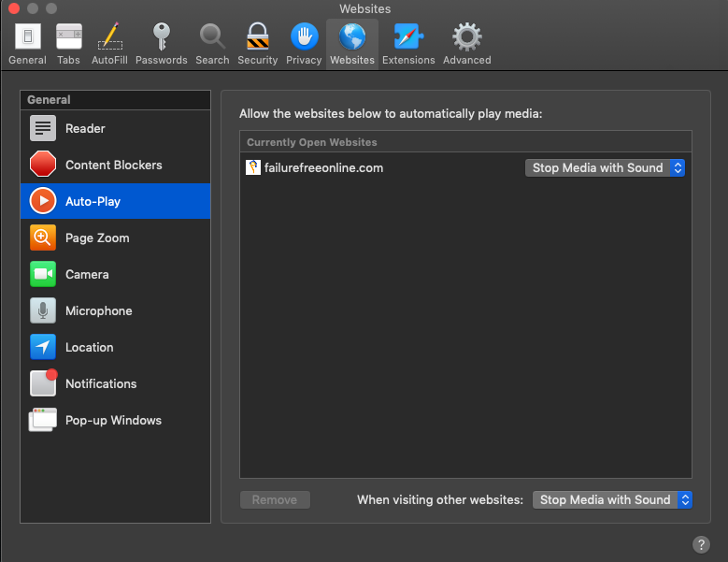Open the Security padlock icon
728x562 pixels.
(258, 36)
